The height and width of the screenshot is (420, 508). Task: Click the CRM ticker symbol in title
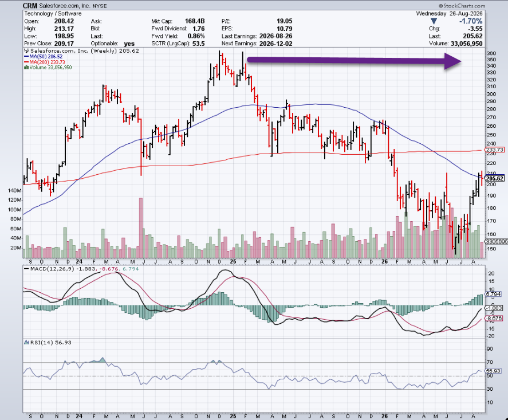click(30, 6)
